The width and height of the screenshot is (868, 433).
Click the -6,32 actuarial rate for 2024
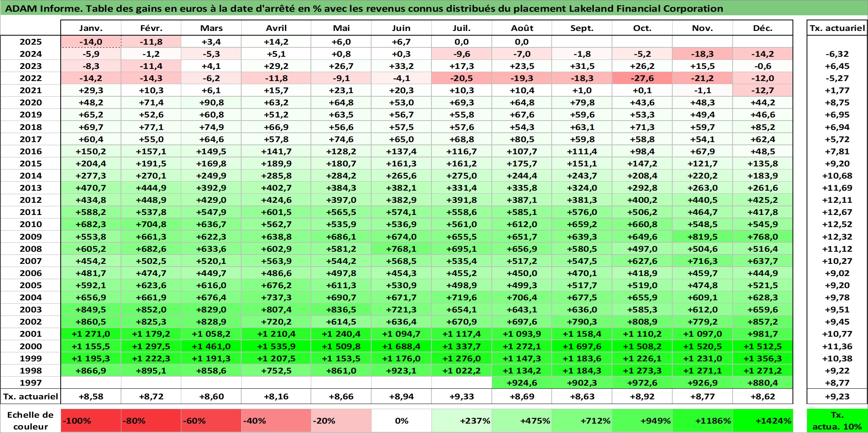pos(837,54)
